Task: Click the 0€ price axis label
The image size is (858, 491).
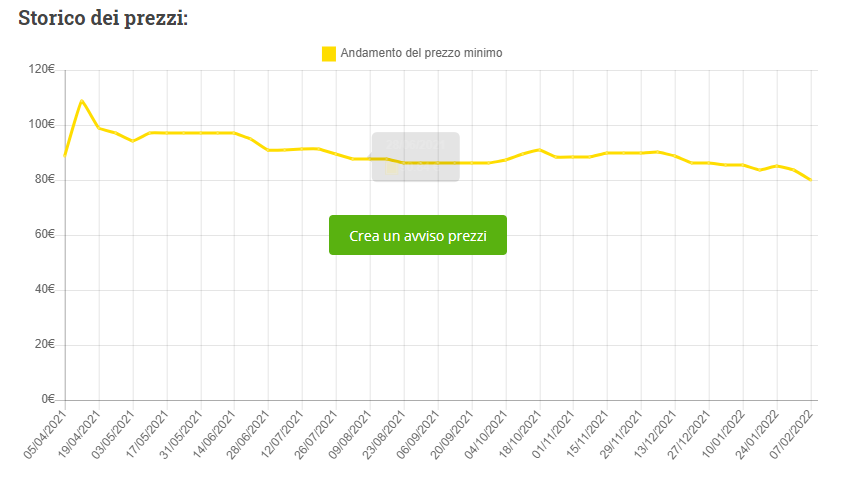Action: [47, 400]
